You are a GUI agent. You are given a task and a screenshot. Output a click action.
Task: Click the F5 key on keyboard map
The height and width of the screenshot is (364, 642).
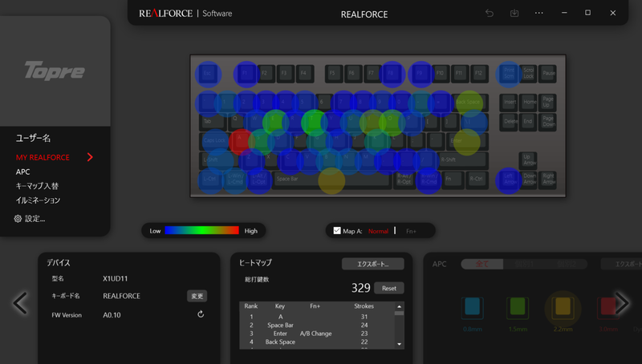pos(333,74)
